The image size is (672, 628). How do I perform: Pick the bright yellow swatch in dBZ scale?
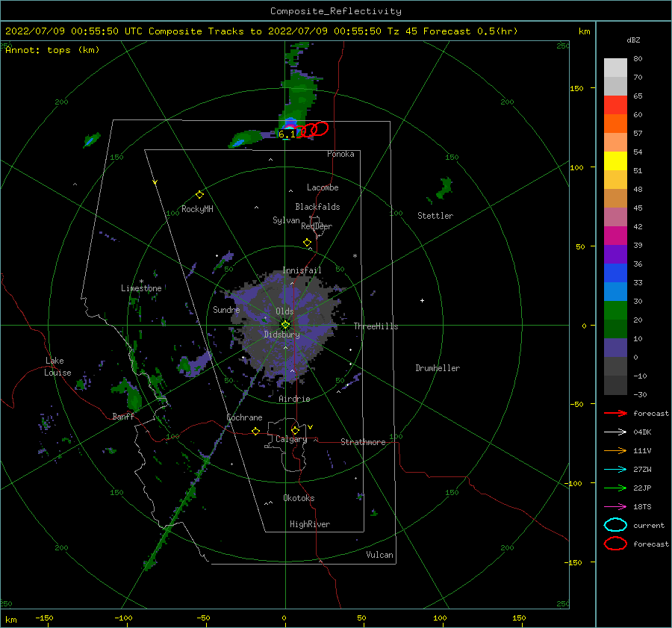click(615, 161)
